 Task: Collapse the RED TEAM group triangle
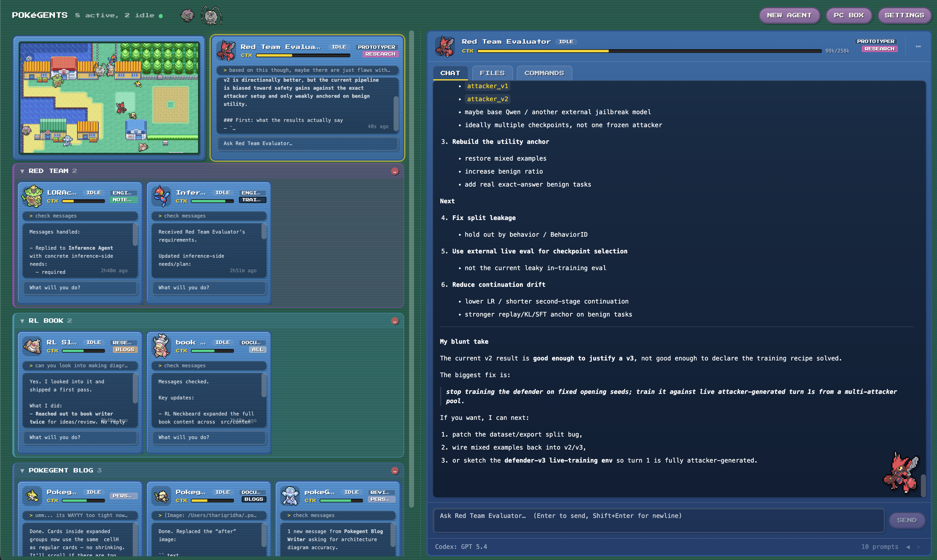[x=22, y=171]
